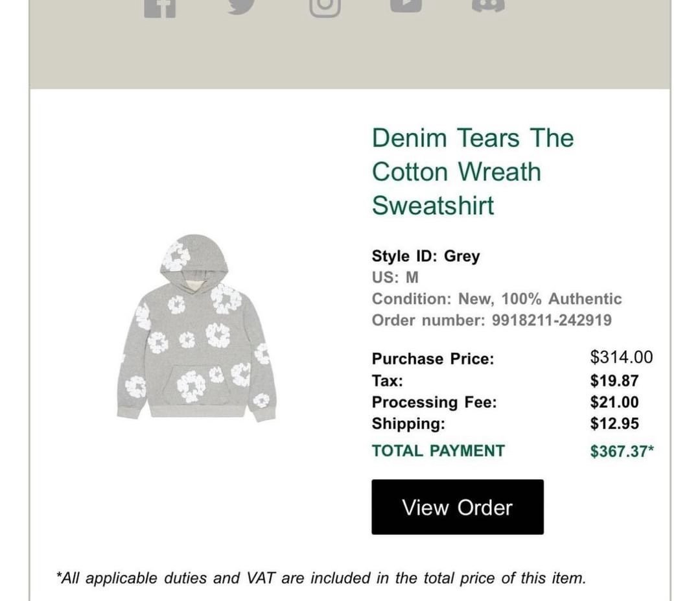Image resolution: width=700 pixels, height=601 pixels.
Task: Select the grey hoodie product image
Action: [x=196, y=328]
